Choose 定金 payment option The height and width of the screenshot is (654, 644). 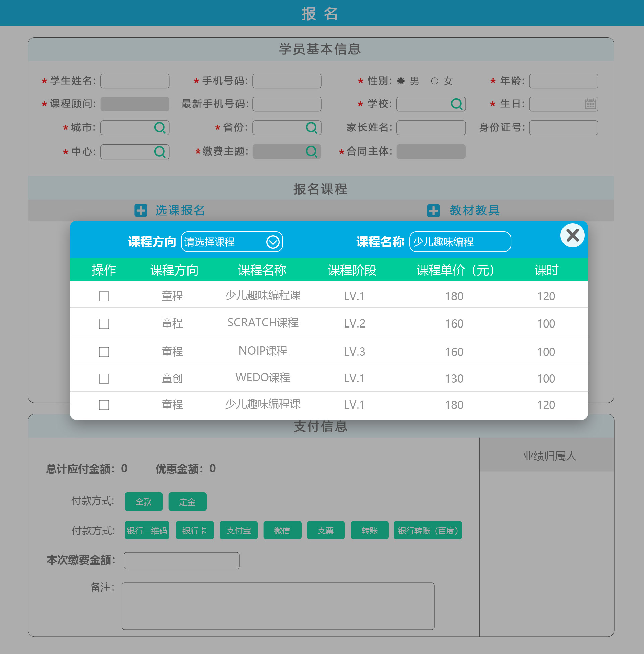187,501
